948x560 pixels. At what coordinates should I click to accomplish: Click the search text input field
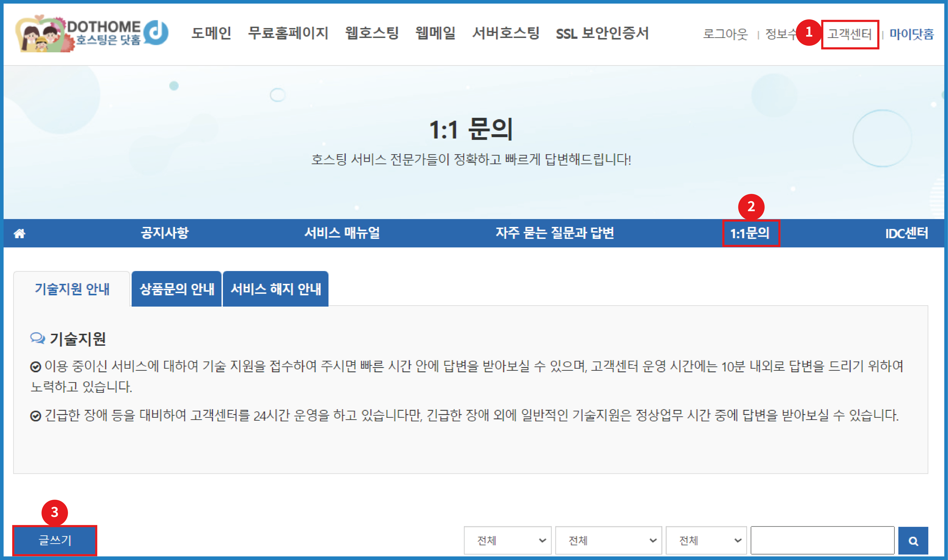(x=822, y=540)
